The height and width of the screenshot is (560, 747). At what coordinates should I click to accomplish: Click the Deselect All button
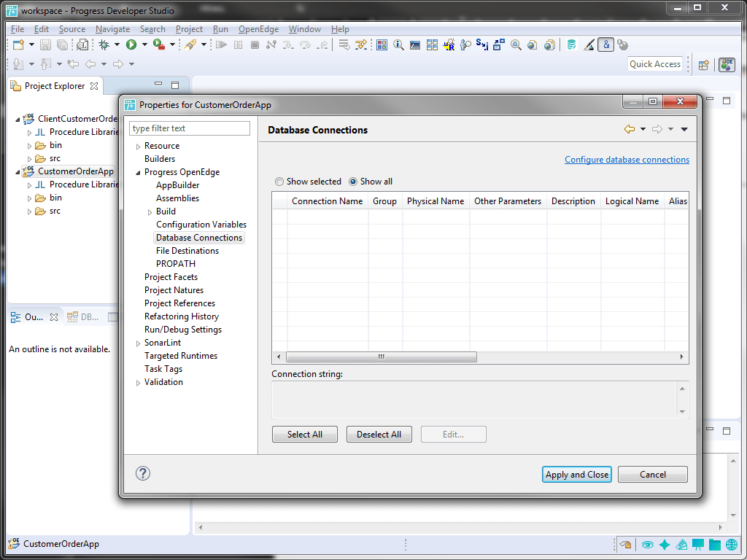click(x=379, y=435)
